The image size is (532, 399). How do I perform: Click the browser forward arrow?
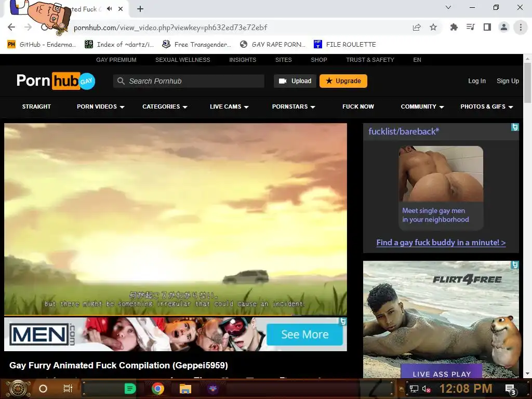(28, 27)
